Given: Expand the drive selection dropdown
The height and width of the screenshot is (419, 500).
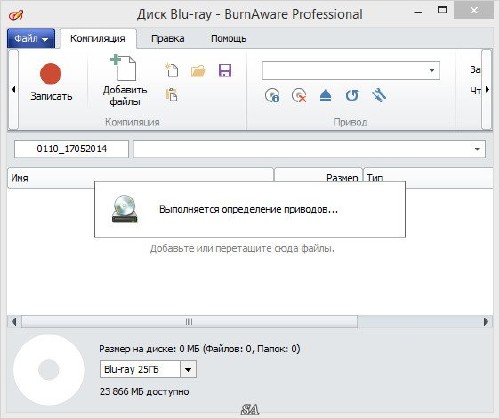Looking at the screenshot, I should [x=432, y=70].
